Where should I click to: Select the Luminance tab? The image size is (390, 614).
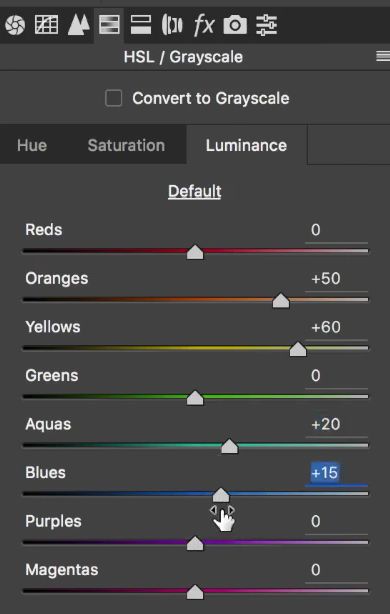coord(246,146)
